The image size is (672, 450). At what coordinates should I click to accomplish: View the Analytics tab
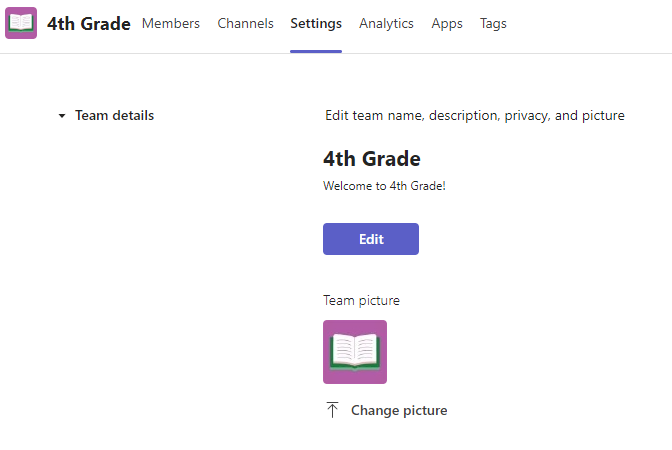click(386, 24)
